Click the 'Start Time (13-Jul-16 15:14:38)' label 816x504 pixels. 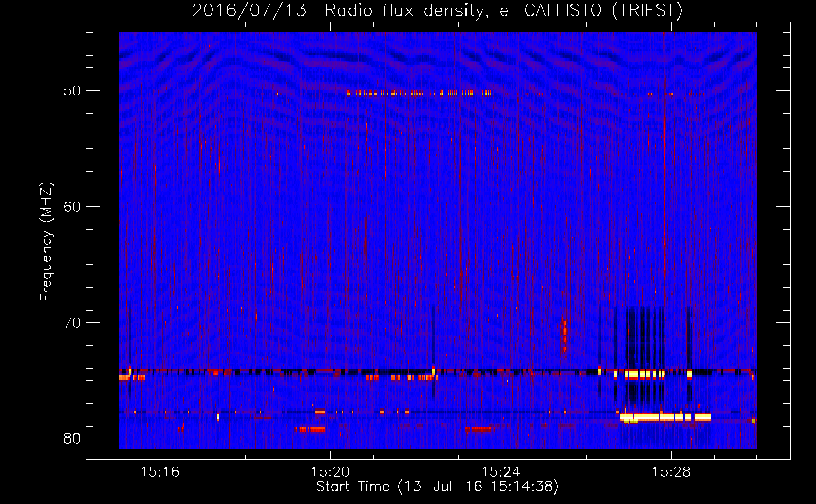point(437,487)
